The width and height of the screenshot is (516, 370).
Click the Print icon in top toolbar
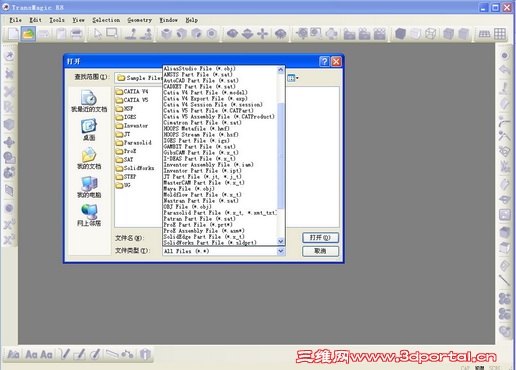click(76, 34)
